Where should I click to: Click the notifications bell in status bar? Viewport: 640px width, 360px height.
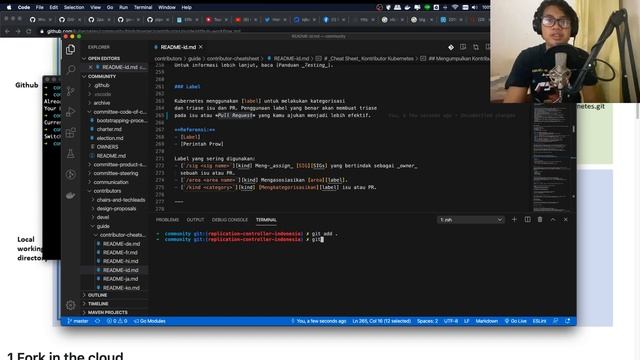coord(567,321)
